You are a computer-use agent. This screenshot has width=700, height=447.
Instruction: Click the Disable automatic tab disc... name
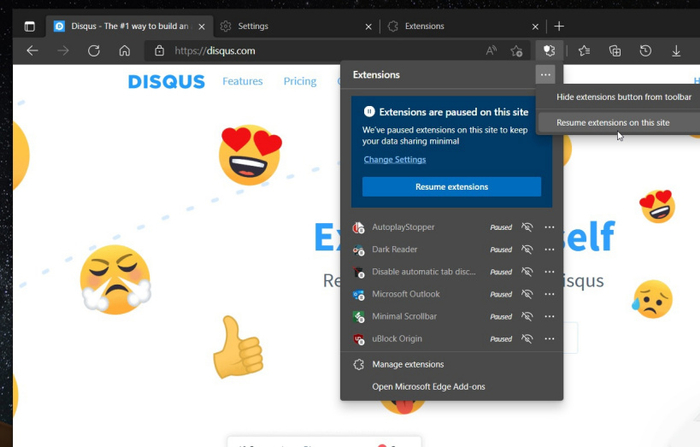[424, 272]
